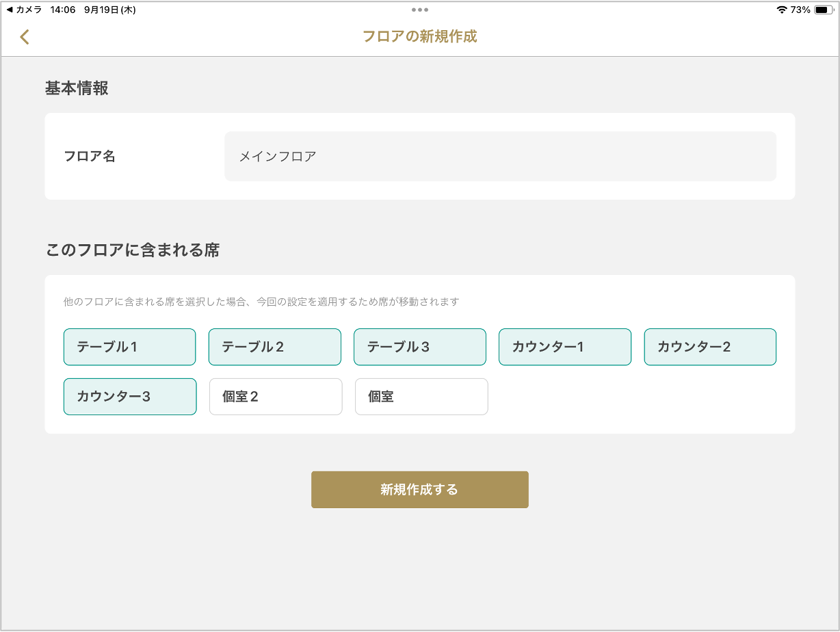Deselect the カウンター3 seat
840x632 pixels.
click(x=130, y=397)
